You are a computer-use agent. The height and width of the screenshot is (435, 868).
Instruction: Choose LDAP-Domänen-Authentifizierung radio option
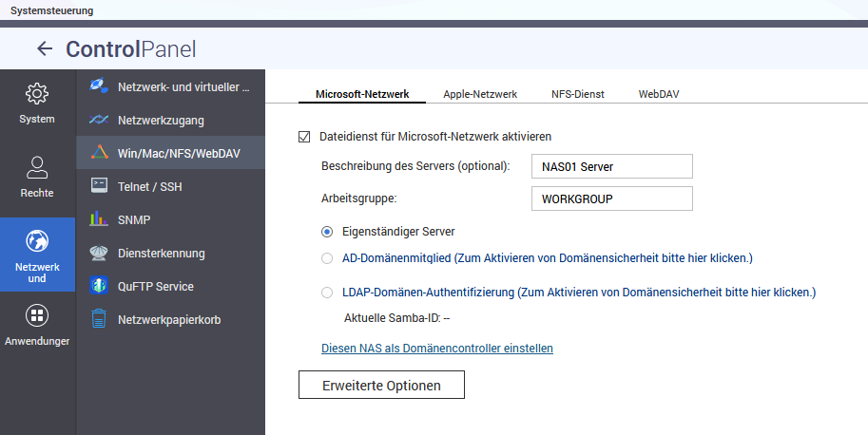327,293
